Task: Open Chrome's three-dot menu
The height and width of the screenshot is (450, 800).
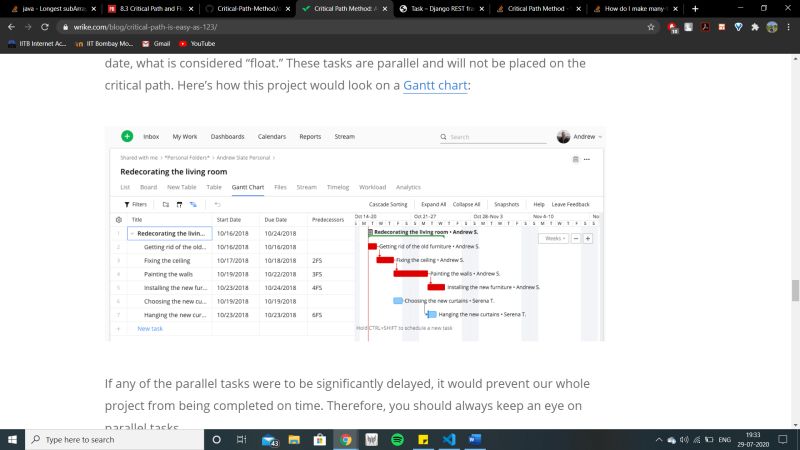Action: tap(789, 27)
